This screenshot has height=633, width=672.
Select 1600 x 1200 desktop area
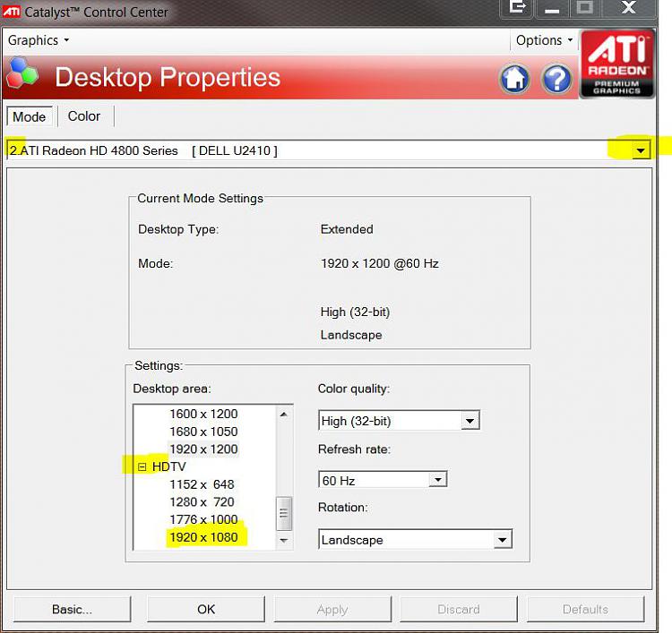click(x=203, y=414)
